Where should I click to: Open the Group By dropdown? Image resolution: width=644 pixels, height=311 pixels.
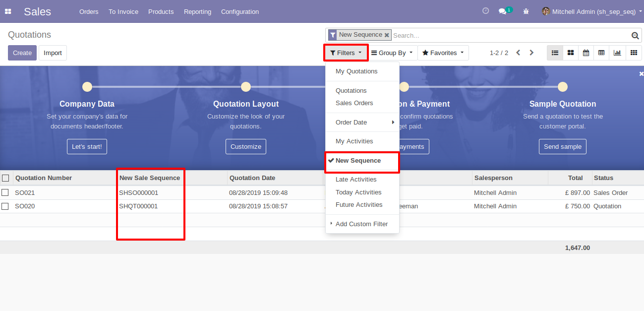pos(392,53)
